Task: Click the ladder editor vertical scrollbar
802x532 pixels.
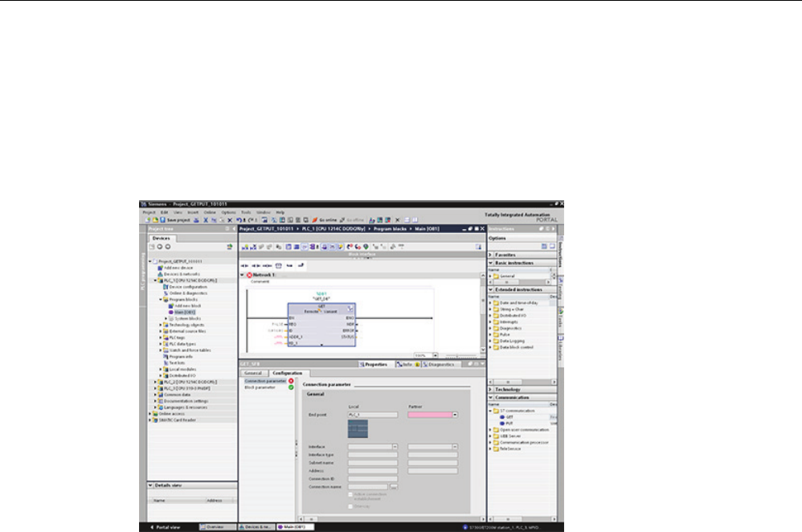Action: click(x=483, y=312)
